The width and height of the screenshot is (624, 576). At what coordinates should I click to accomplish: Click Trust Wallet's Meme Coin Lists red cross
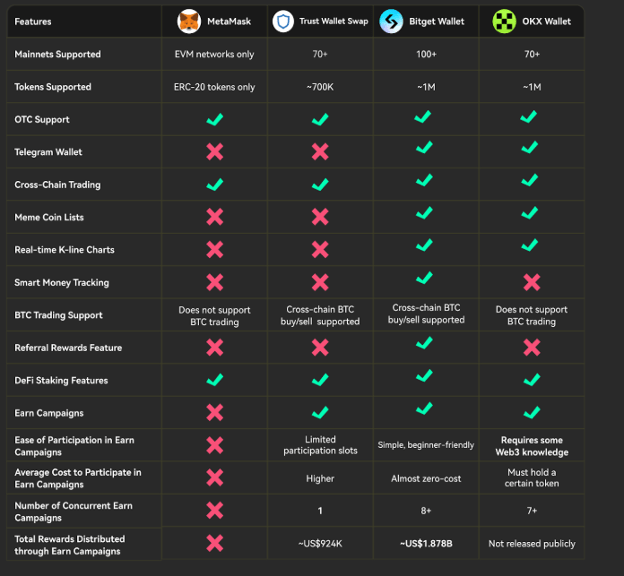point(320,217)
